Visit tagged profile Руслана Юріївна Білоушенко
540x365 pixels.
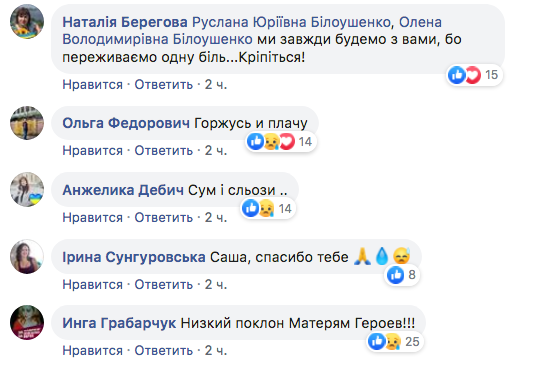coord(291,22)
